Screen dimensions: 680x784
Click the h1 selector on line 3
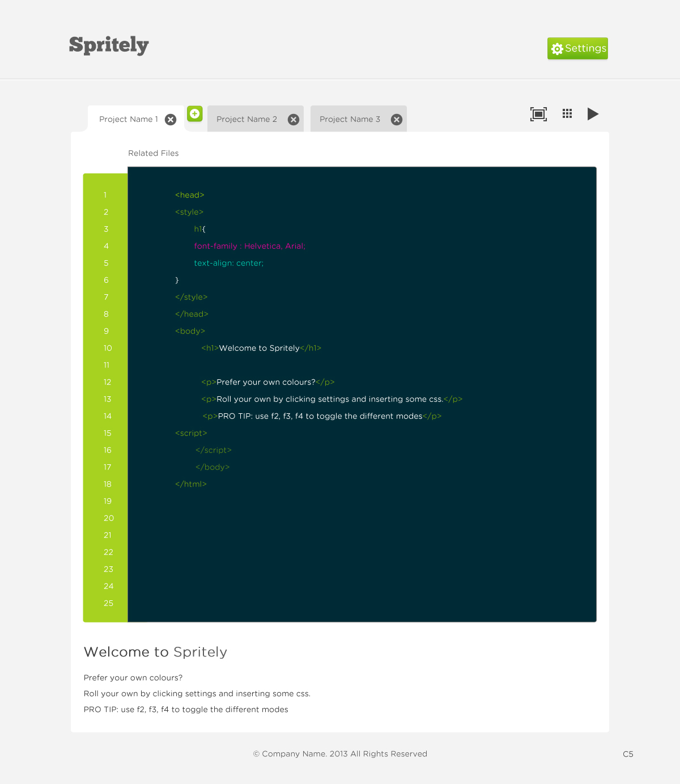[198, 229]
